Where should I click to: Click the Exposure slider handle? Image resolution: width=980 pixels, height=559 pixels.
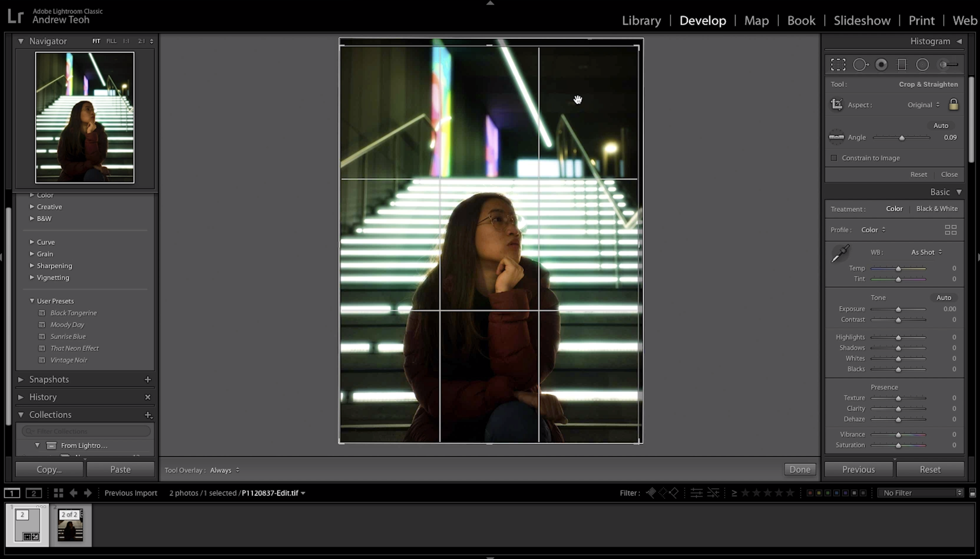point(898,309)
